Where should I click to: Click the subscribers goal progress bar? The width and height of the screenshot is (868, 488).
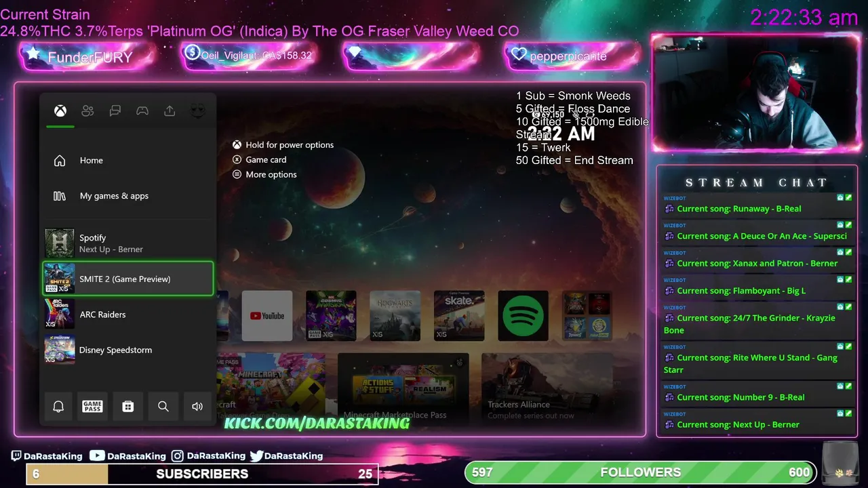point(202,474)
